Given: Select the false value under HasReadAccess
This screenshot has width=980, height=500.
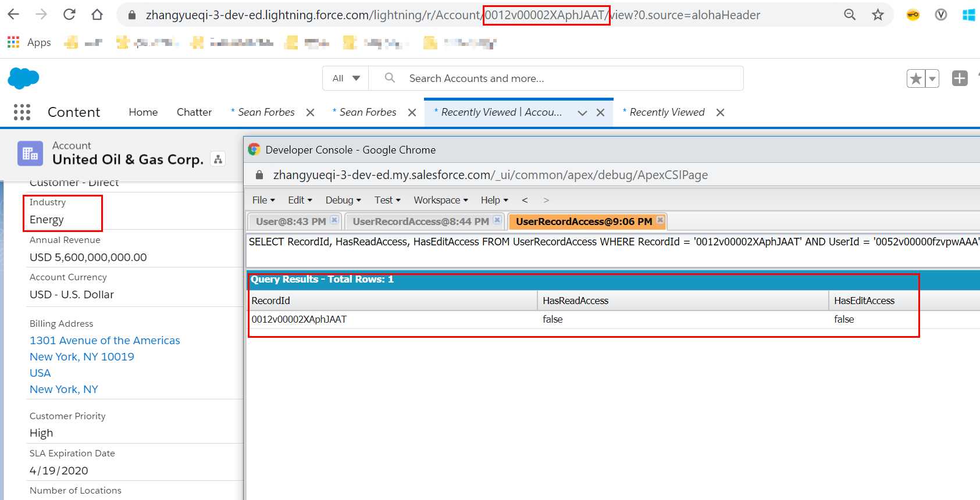Looking at the screenshot, I should [553, 319].
